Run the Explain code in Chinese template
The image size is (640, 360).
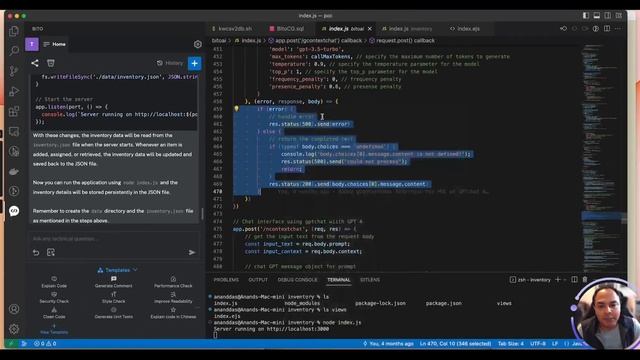173,313
